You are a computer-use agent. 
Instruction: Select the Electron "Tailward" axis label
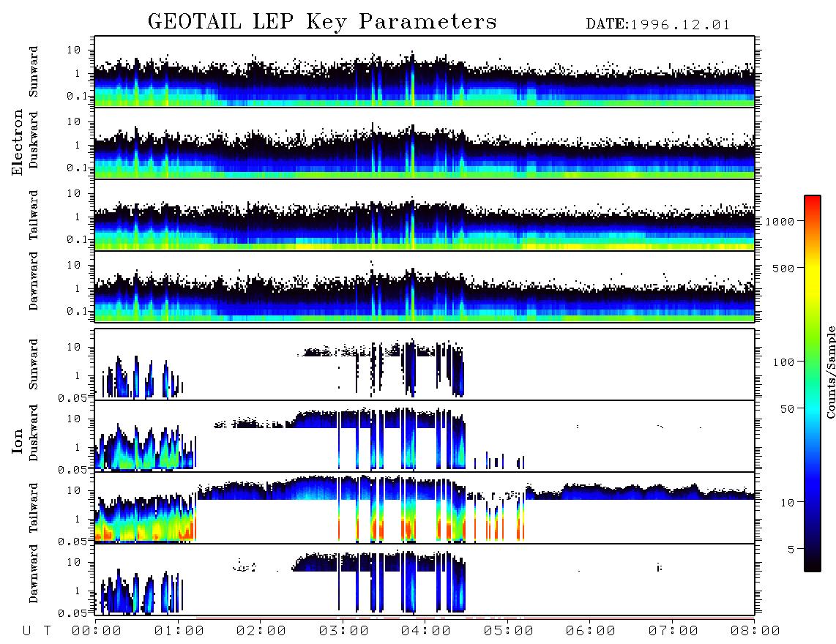(x=34, y=215)
